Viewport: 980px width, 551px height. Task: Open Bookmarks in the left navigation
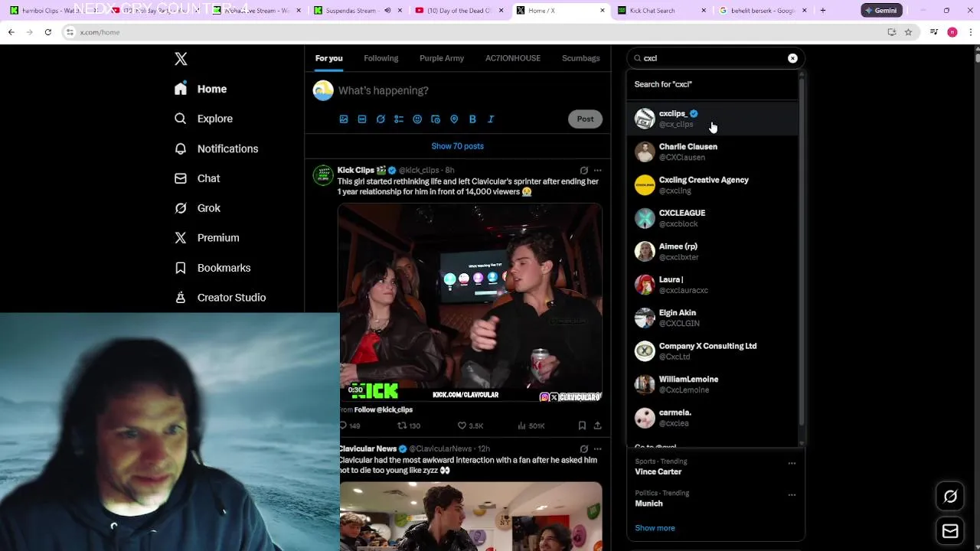(213, 268)
